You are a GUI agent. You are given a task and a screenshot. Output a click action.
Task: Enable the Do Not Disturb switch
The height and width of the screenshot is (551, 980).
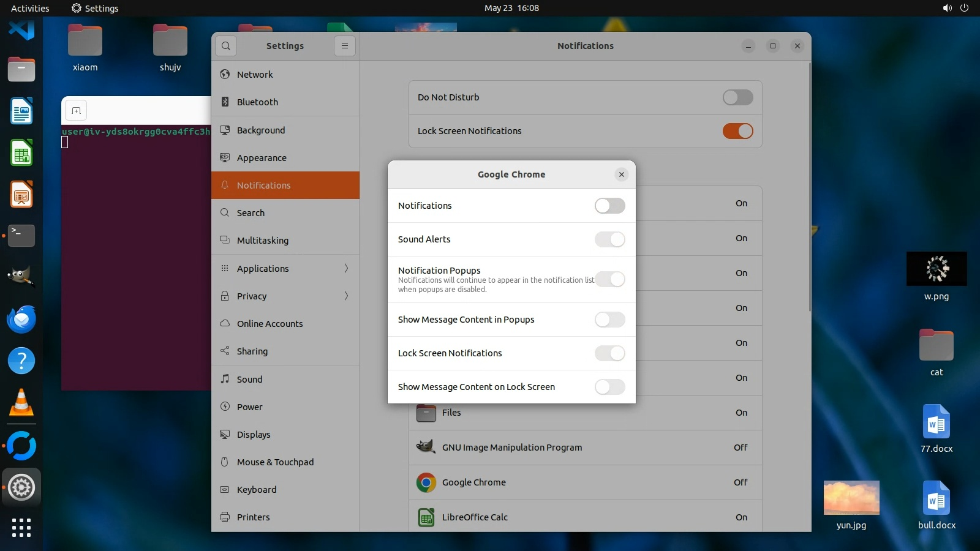737,97
